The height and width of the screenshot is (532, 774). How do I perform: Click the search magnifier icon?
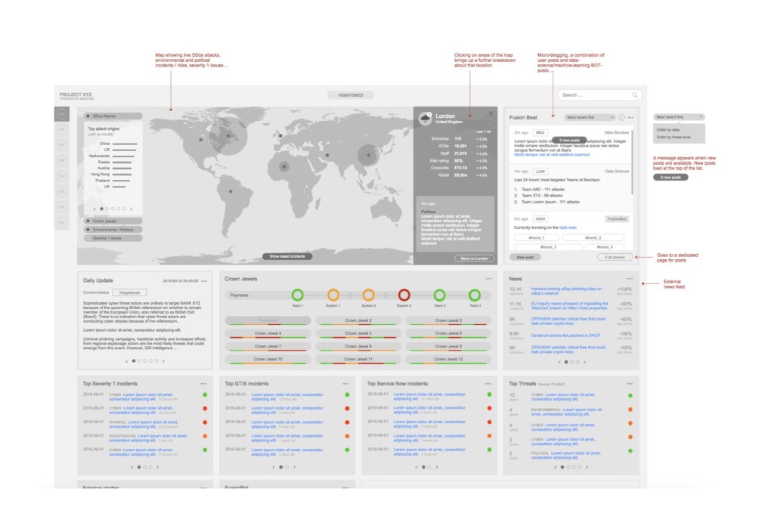click(x=634, y=95)
